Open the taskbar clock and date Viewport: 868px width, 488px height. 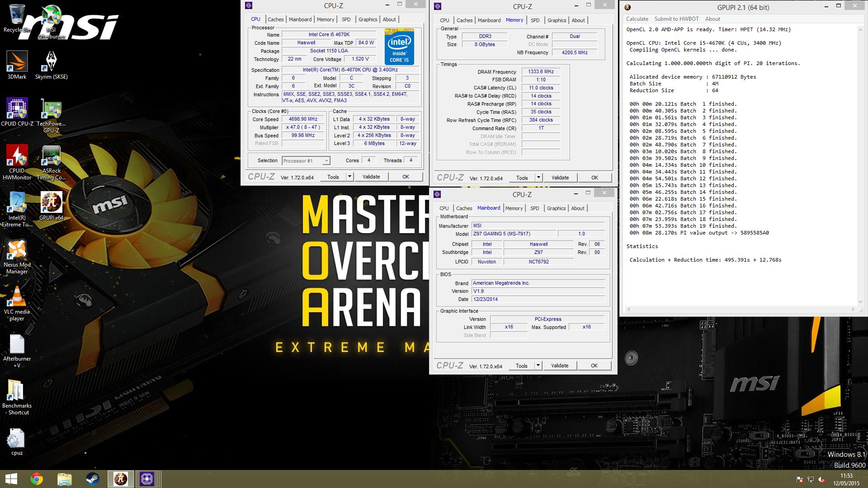click(847, 479)
